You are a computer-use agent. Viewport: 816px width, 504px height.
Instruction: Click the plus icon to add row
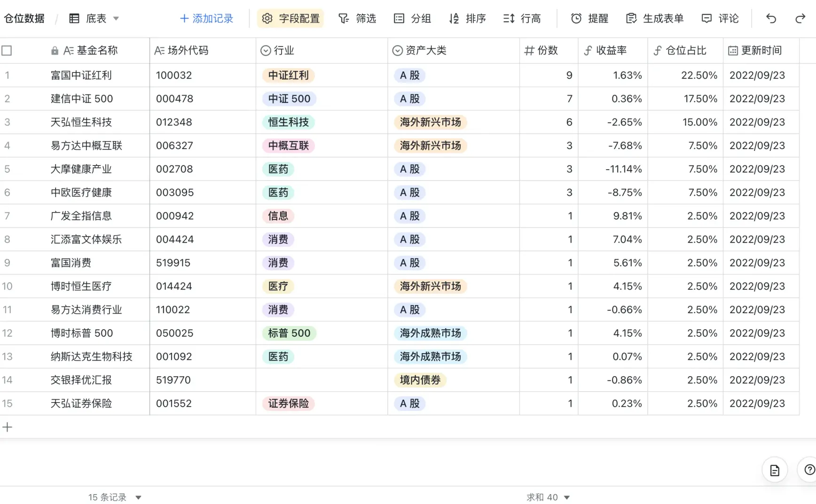tap(7, 427)
